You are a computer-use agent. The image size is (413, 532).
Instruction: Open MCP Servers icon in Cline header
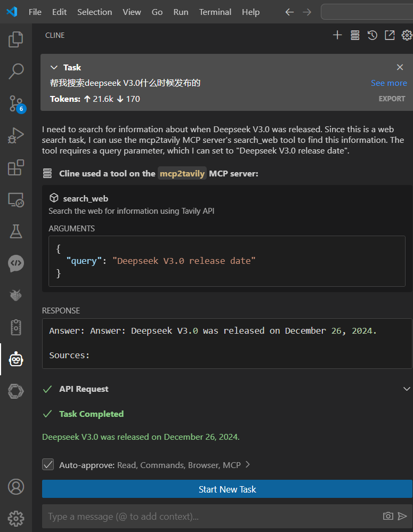coord(355,35)
